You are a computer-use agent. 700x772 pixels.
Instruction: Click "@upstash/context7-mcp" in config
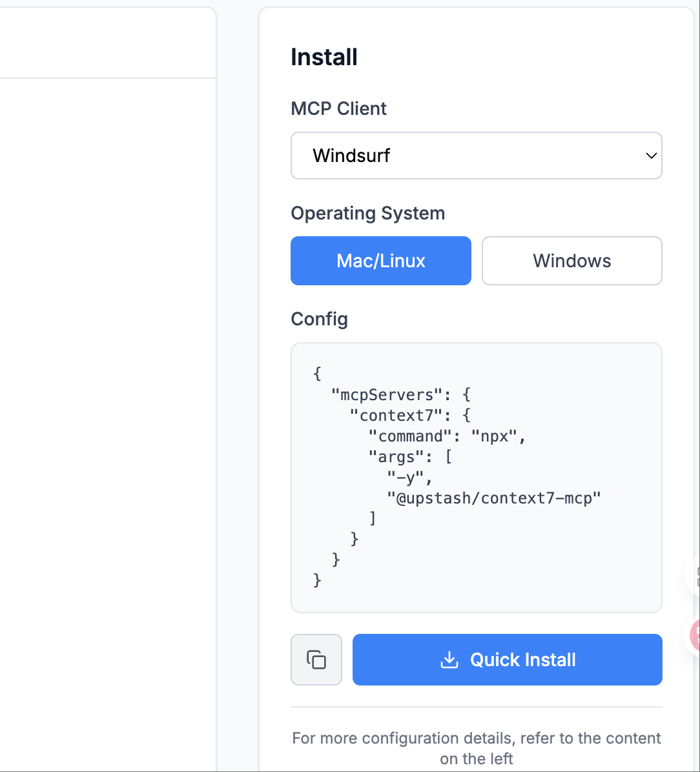coord(493,498)
